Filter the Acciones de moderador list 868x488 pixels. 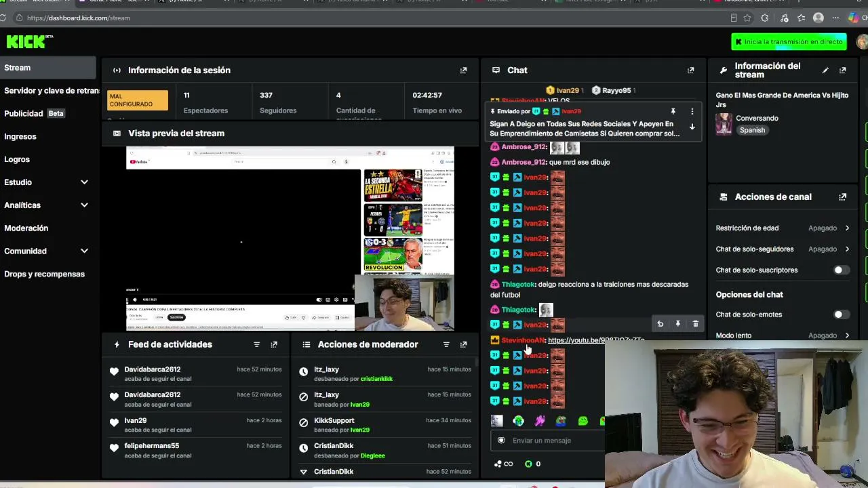pyautogui.click(x=446, y=345)
